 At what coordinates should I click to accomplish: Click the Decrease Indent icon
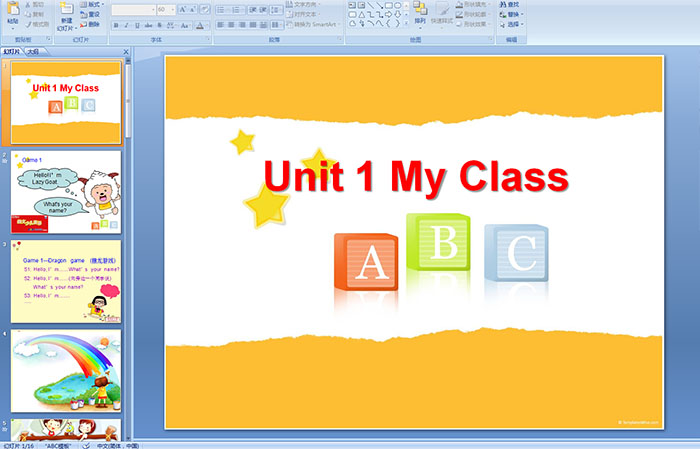click(x=253, y=9)
